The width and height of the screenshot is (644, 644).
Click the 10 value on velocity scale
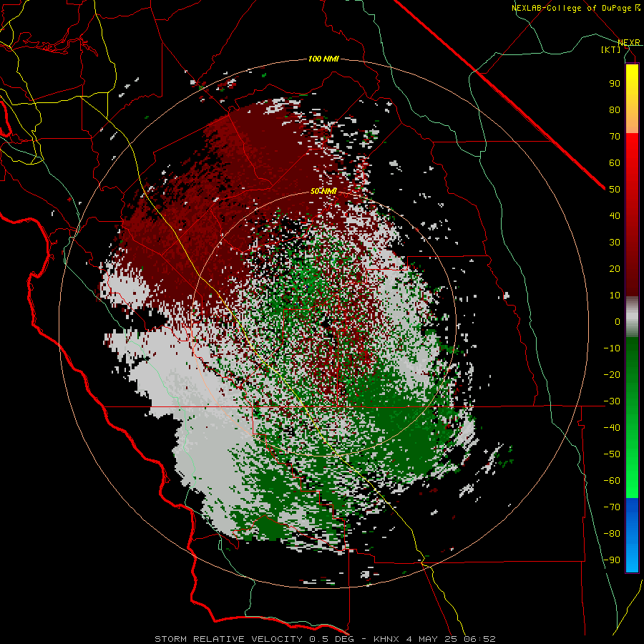click(615, 296)
